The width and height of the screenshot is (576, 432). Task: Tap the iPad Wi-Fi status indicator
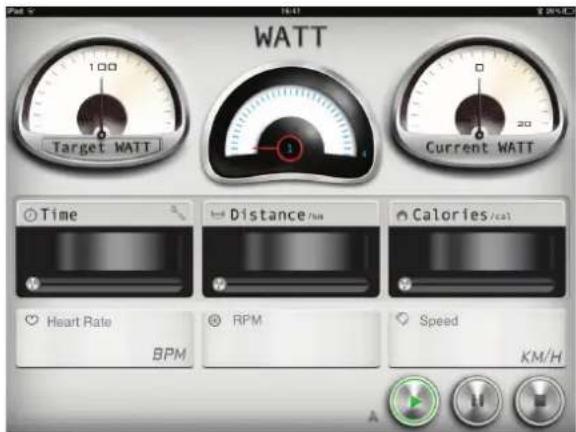pos(21,11)
